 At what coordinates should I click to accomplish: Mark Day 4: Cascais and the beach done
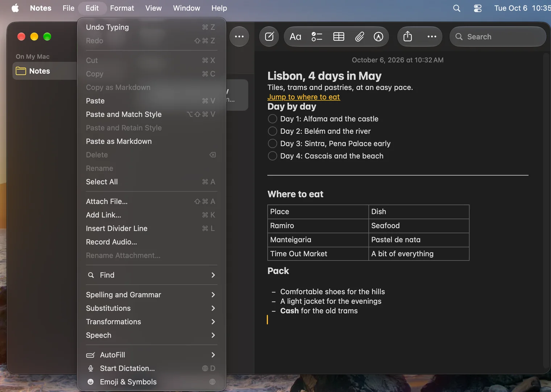pyautogui.click(x=272, y=156)
